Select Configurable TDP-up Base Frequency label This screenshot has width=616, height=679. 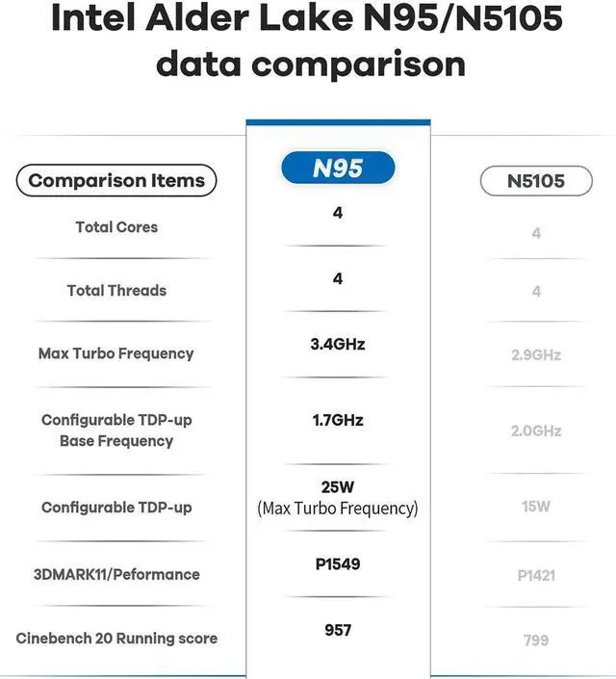116,430
